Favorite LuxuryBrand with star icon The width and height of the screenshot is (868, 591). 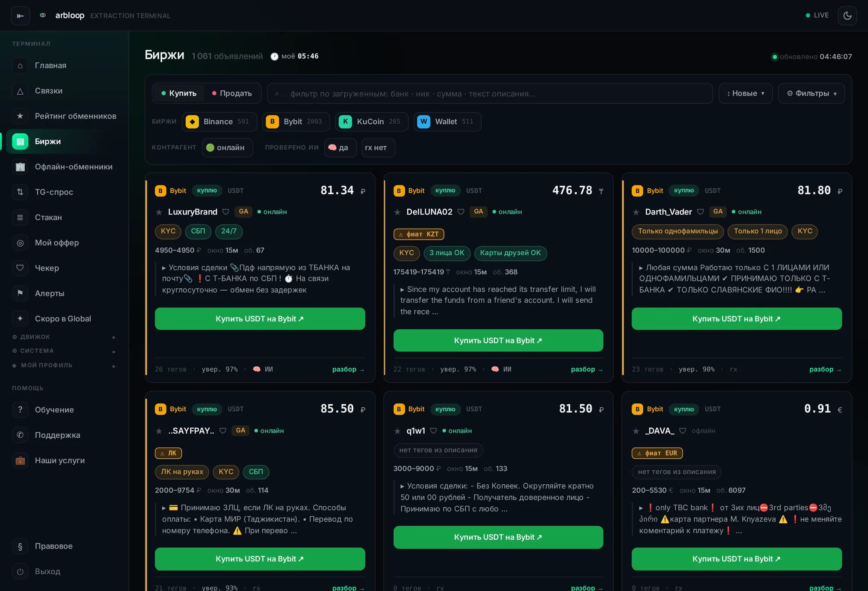(x=159, y=212)
